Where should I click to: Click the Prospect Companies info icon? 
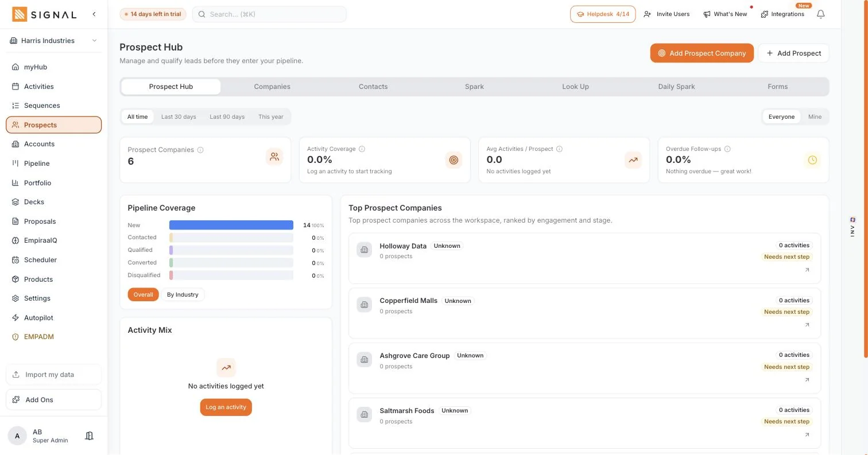click(x=200, y=150)
